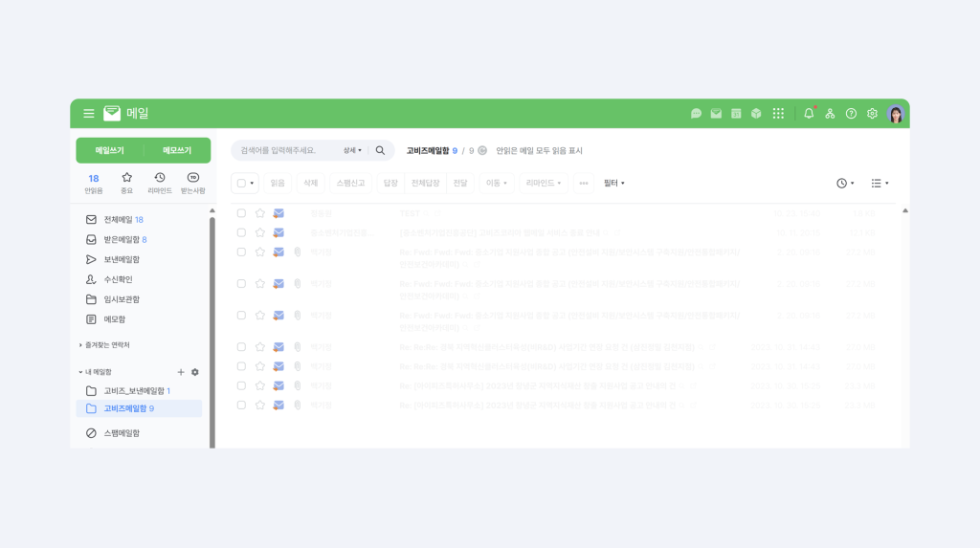Viewport: 980px width, 548px height.
Task: Click the messenger chat bubble icon
Action: tap(696, 114)
